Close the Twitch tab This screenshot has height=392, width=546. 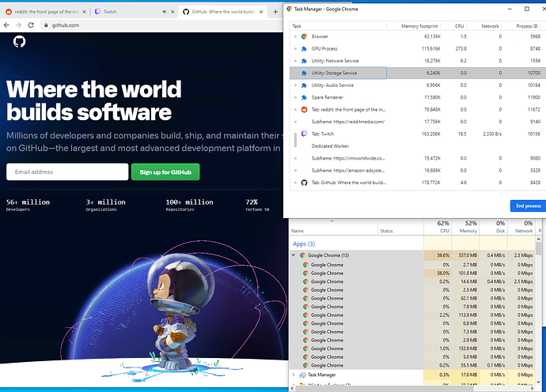click(173, 12)
